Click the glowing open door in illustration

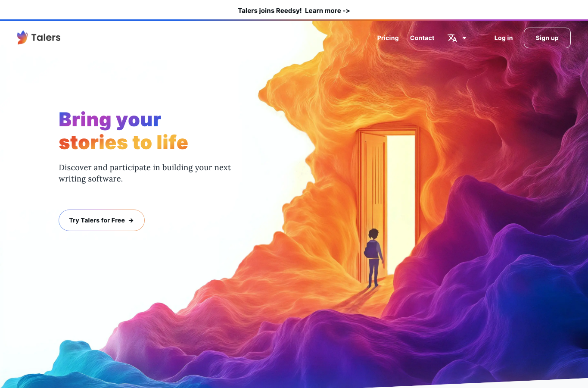click(401, 203)
